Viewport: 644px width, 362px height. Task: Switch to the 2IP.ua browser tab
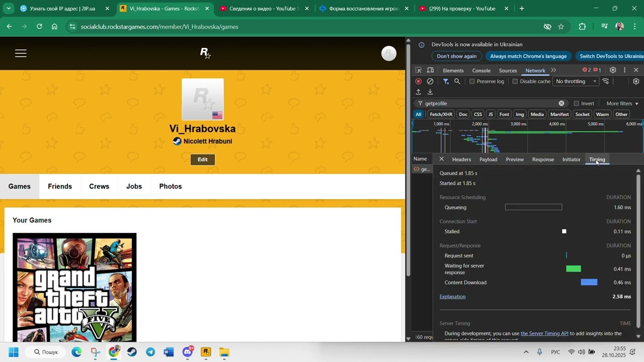click(x=64, y=9)
